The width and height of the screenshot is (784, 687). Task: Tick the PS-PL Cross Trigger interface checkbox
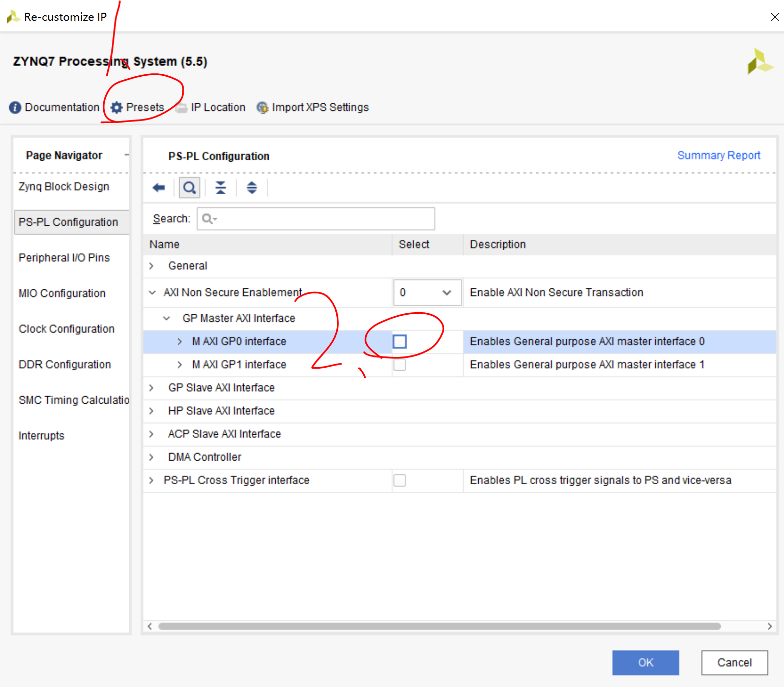(x=400, y=480)
